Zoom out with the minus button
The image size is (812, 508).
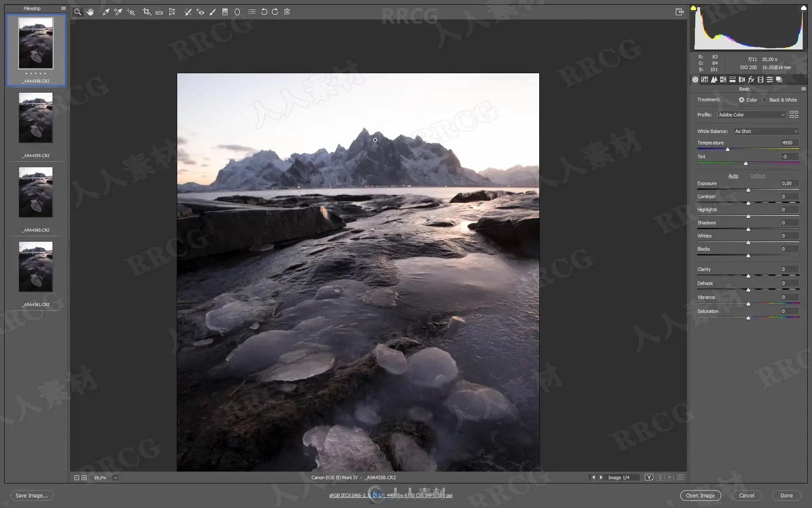point(77,478)
